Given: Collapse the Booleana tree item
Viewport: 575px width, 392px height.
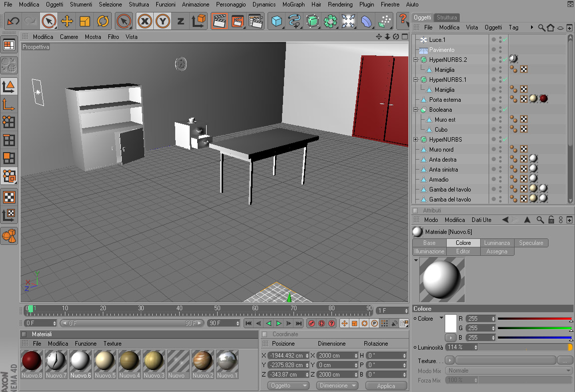Looking at the screenshot, I should pos(415,110).
